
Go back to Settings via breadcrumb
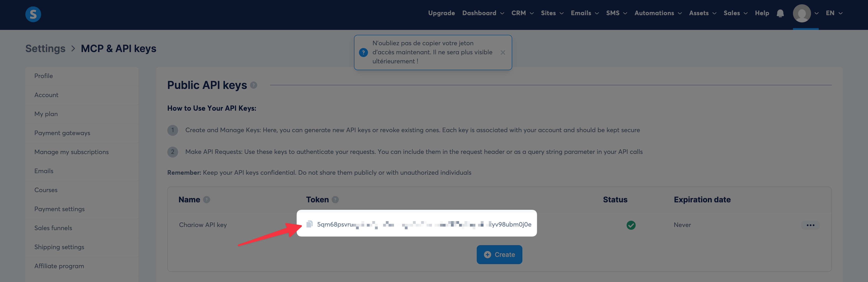coord(45,49)
